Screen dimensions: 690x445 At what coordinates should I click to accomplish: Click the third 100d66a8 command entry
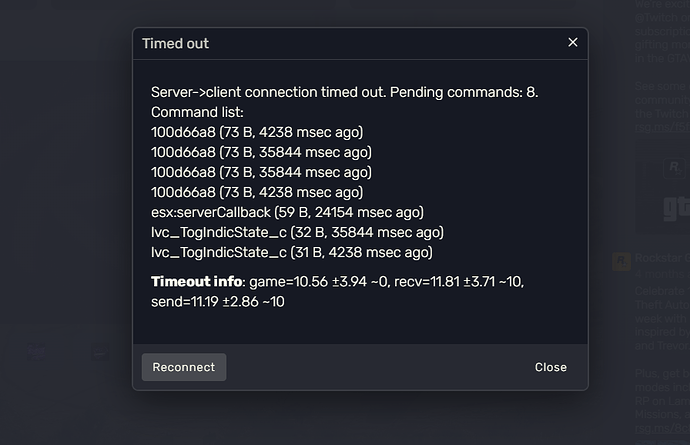point(260,172)
